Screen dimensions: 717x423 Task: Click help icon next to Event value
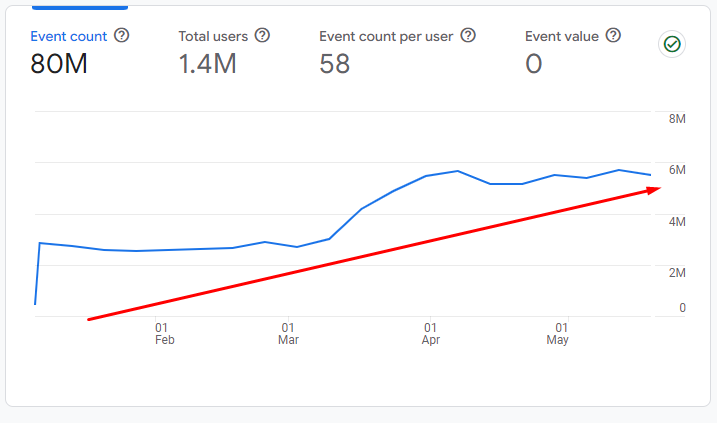coord(613,36)
